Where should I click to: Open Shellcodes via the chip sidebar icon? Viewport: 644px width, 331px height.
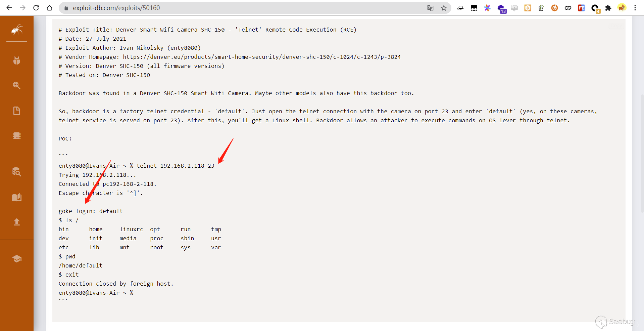(x=17, y=136)
